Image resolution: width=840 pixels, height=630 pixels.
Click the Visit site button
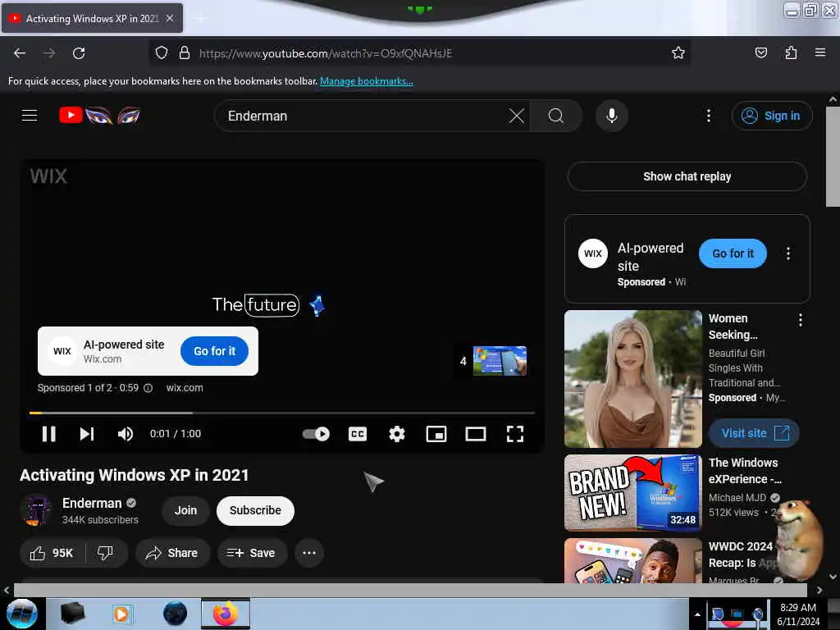(x=754, y=433)
